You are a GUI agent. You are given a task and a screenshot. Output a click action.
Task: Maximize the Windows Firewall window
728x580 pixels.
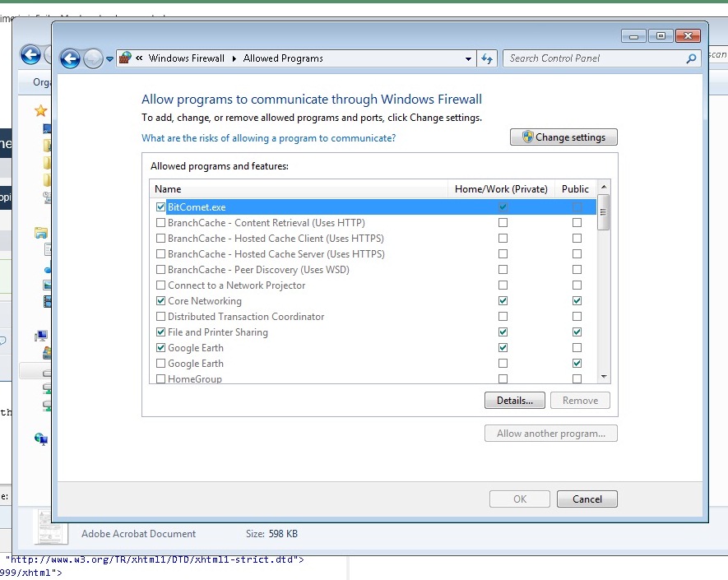click(x=661, y=36)
